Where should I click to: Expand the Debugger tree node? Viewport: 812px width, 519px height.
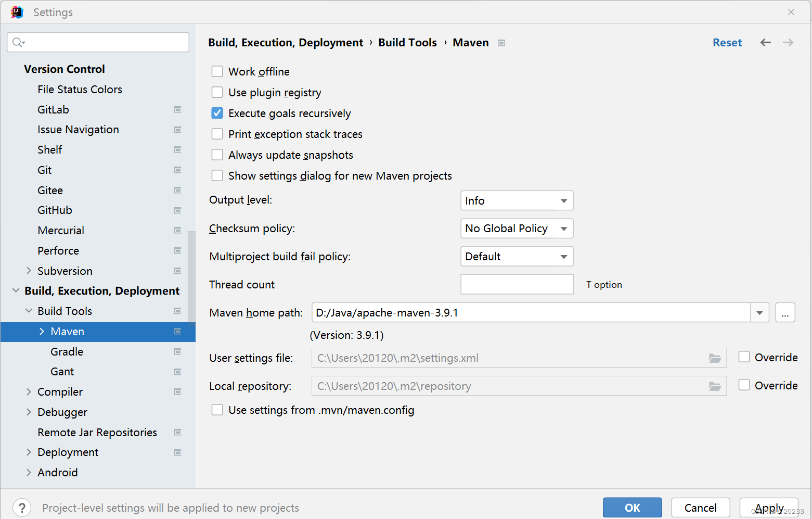29,412
